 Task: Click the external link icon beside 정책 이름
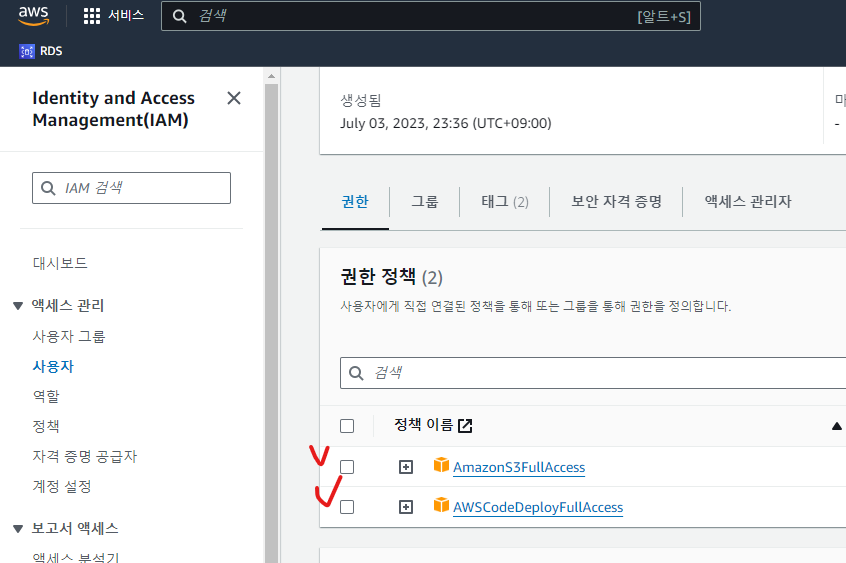tap(465, 425)
